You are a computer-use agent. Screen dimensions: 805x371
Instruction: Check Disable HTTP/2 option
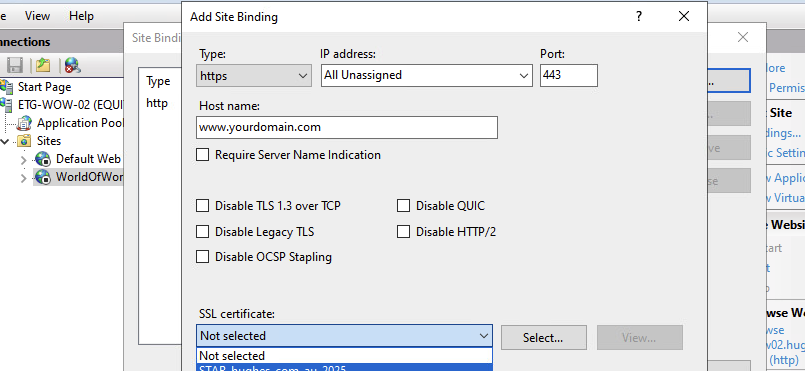[x=404, y=232]
